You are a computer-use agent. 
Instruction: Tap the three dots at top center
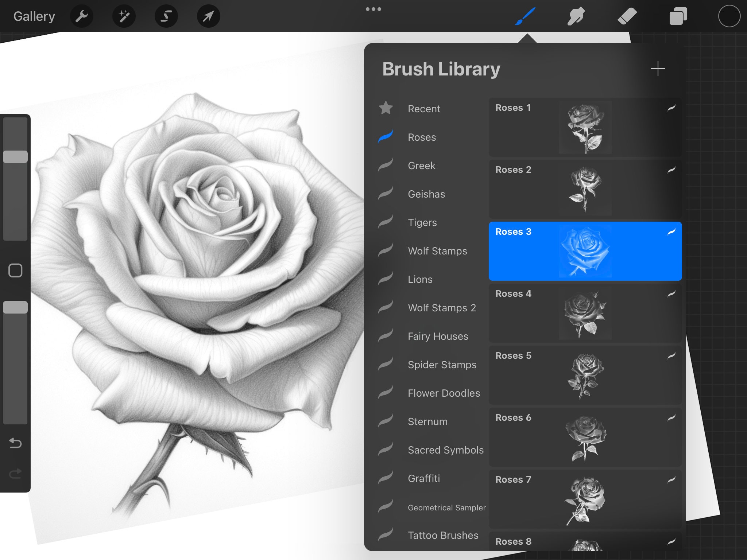coord(373,9)
